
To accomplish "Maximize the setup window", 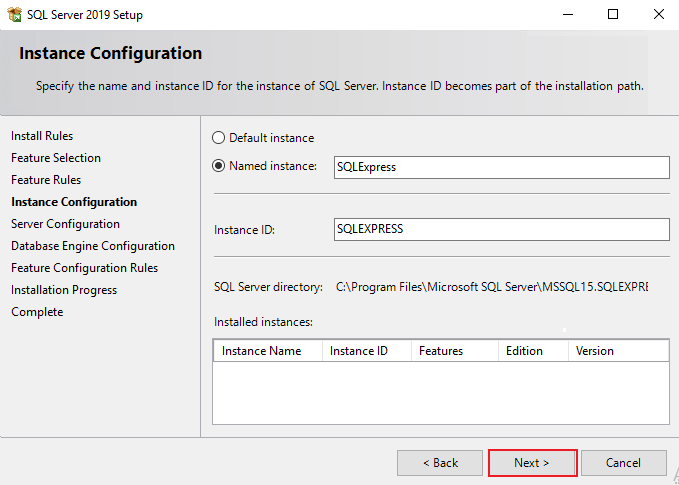I will (x=613, y=14).
